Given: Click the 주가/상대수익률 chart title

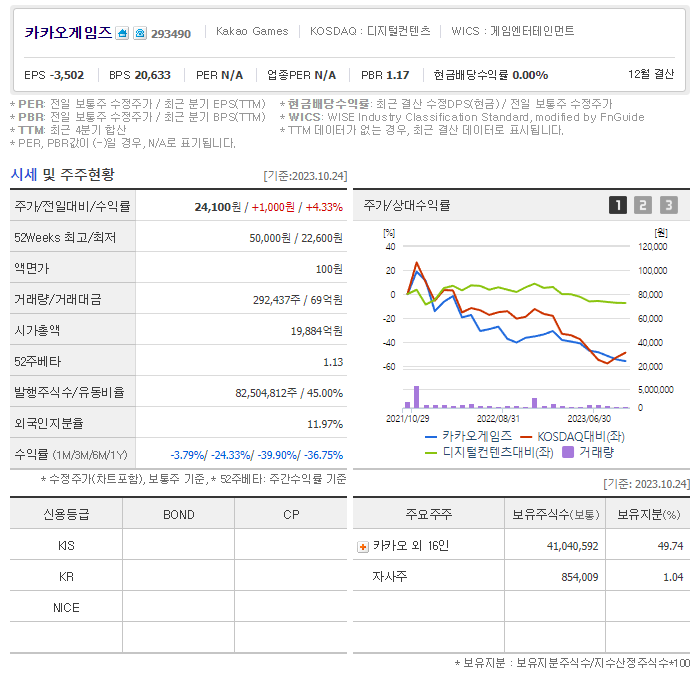Looking at the screenshot, I should (407, 205).
